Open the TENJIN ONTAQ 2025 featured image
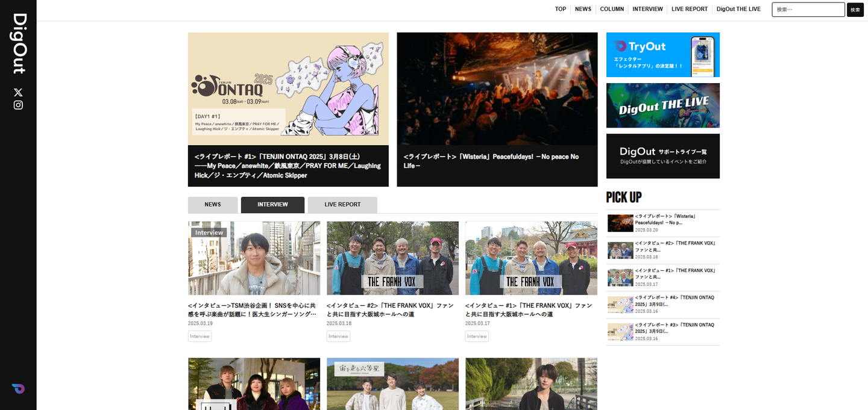 click(x=288, y=89)
